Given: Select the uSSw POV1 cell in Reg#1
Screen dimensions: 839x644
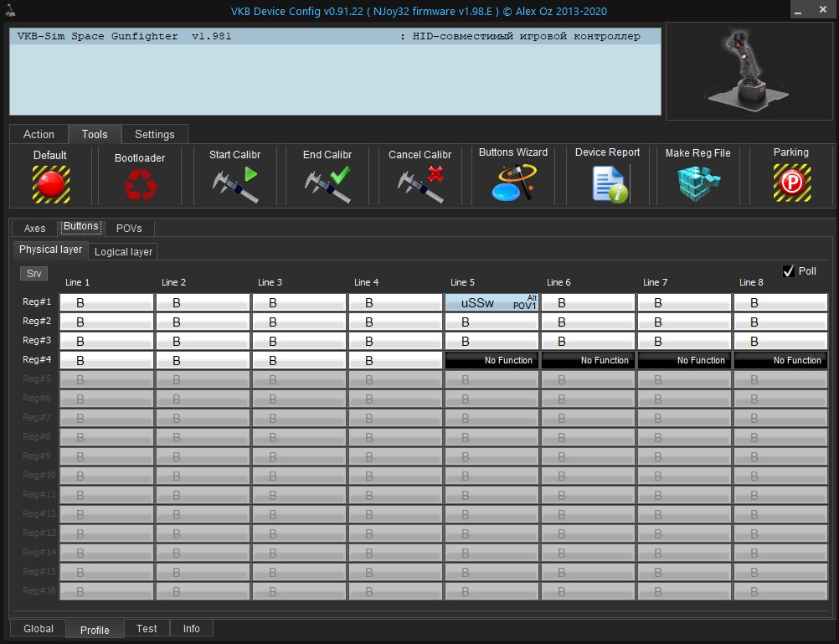Looking at the screenshot, I should [x=492, y=303].
